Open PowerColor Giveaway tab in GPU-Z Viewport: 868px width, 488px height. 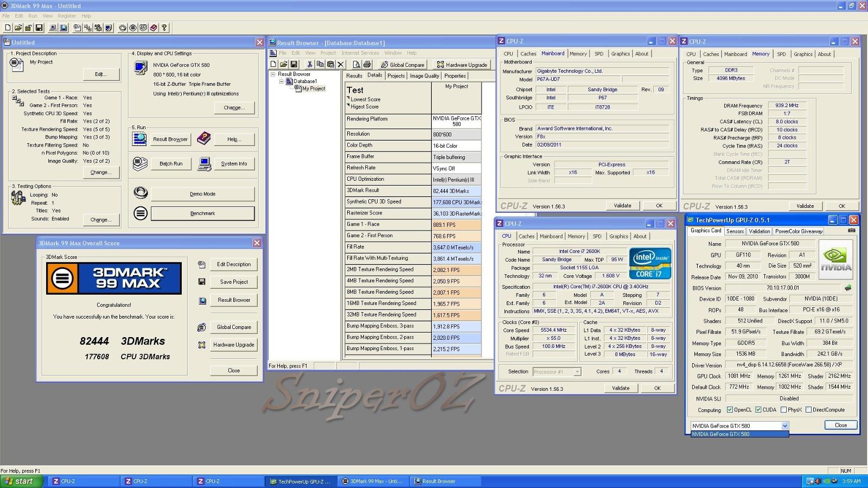[x=799, y=231]
